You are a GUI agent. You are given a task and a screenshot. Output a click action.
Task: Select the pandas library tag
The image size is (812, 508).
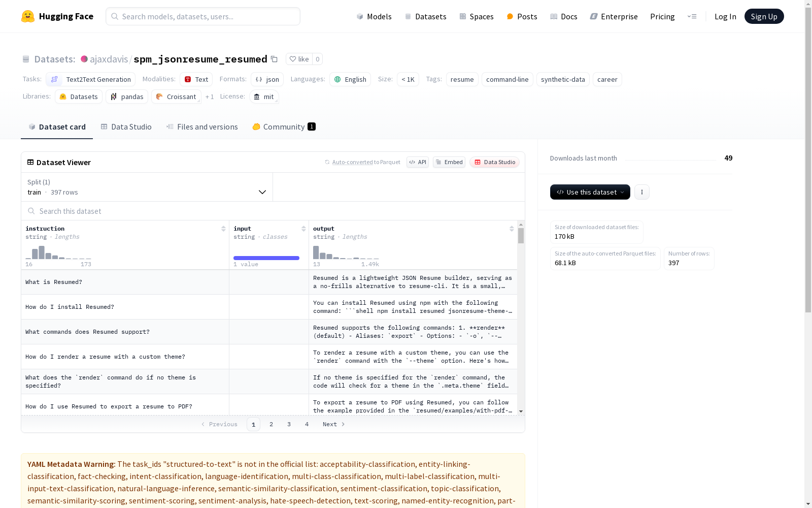(127, 97)
